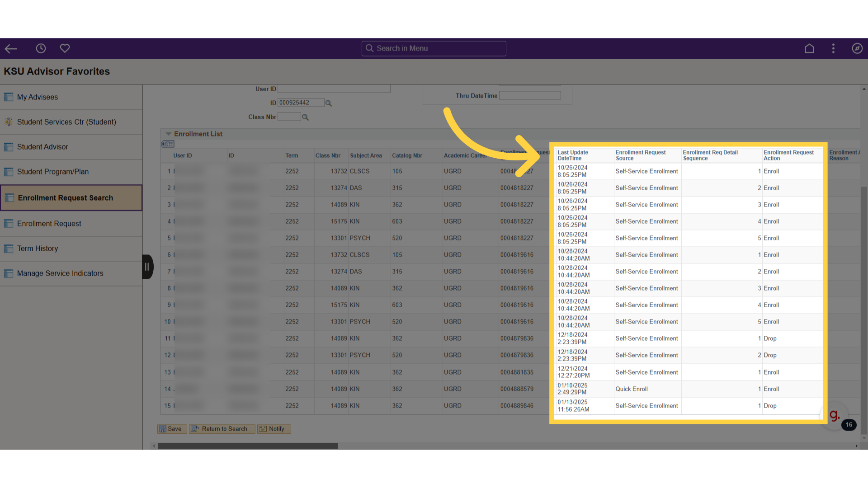Click the grid tab toggle icon under Enrollment List
This screenshot has height=488, width=868.
pos(168,144)
